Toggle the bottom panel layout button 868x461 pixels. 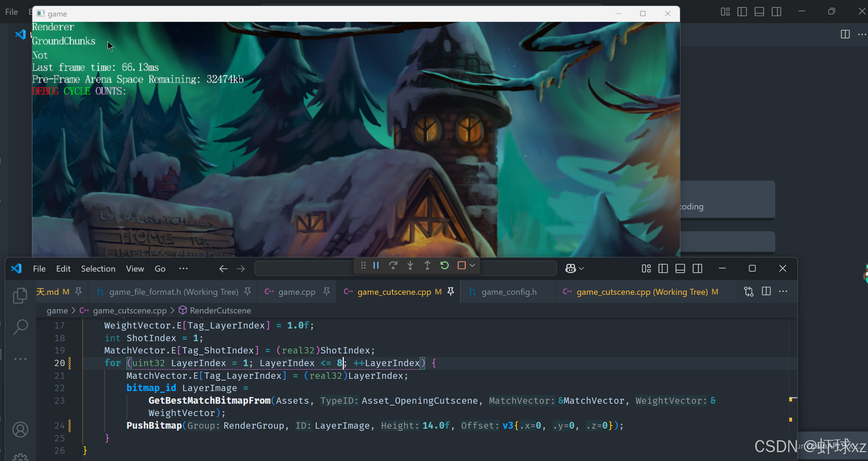680,269
